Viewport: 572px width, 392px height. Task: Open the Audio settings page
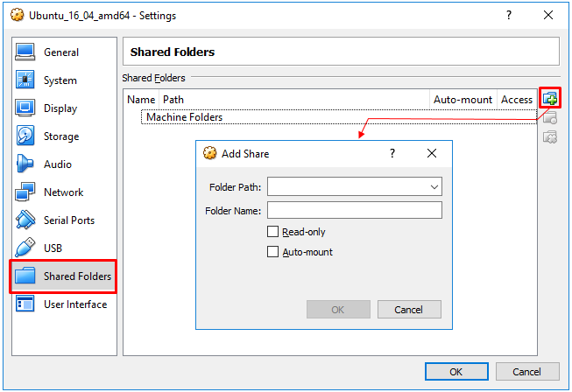click(x=64, y=164)
